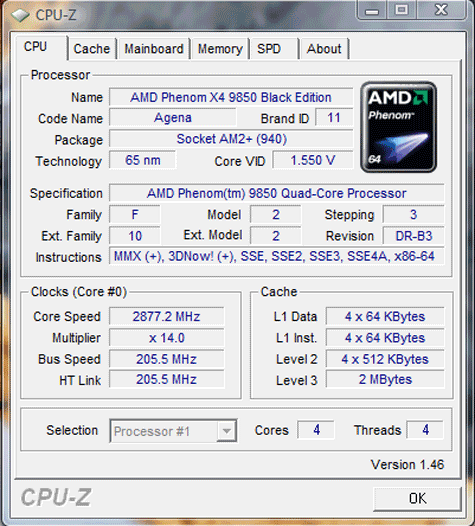Click the Specification text field

[x=277, y=193]
